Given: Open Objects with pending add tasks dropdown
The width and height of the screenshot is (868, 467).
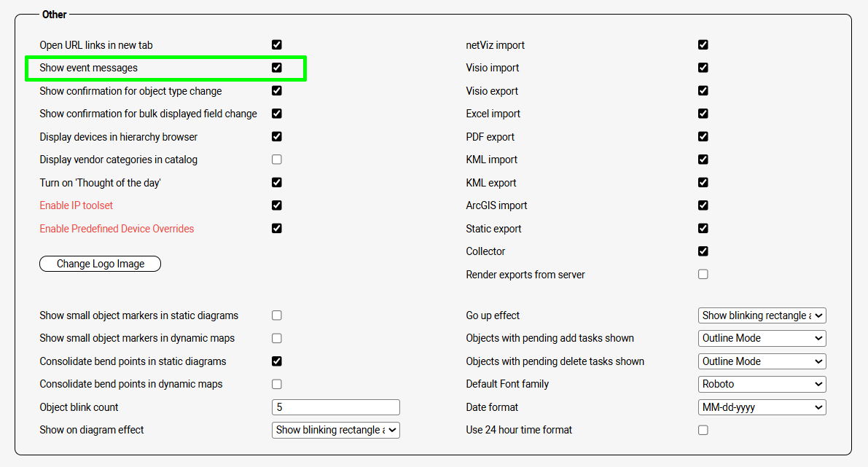Looking at the screenshot, I should pos(762,338).
